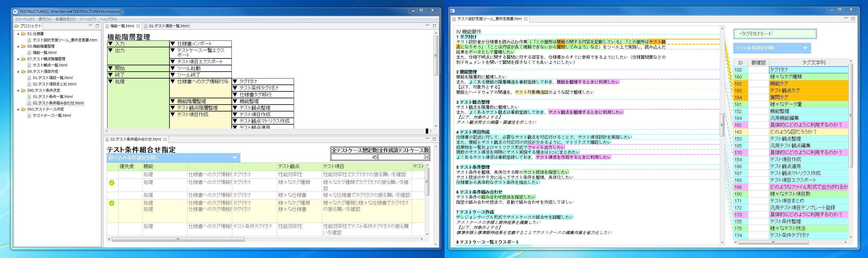The height and width of the screenshot is (258, 868).
Task: Click the triangle icon beside 仕様書インポート
Action: click(173, 43)
